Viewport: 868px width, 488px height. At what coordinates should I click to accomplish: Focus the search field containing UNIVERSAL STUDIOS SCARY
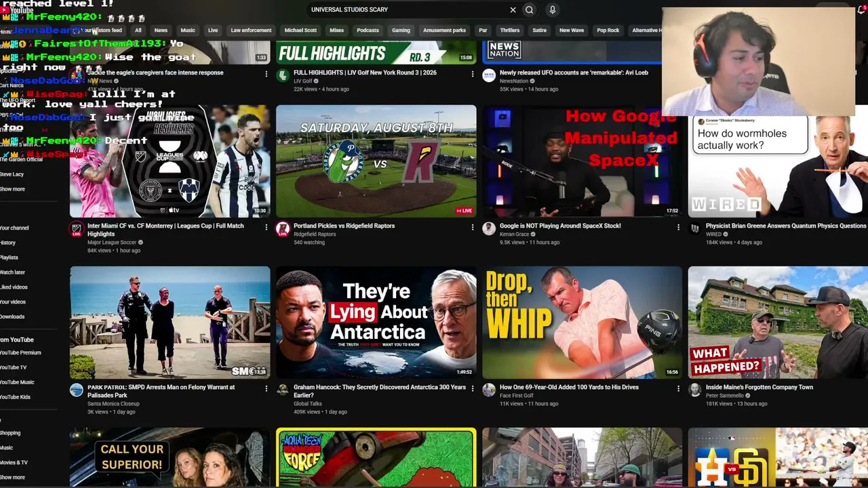coord(407,9)
